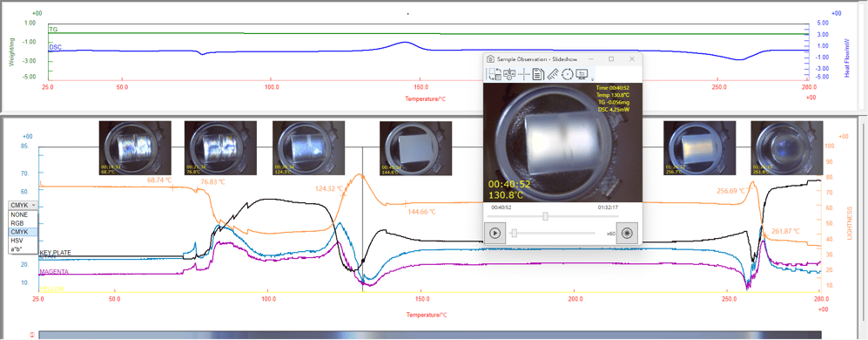Click the dotted circle rotate icon
The height and width of the screenshot is (340, 868).
(x=567, y=74)
